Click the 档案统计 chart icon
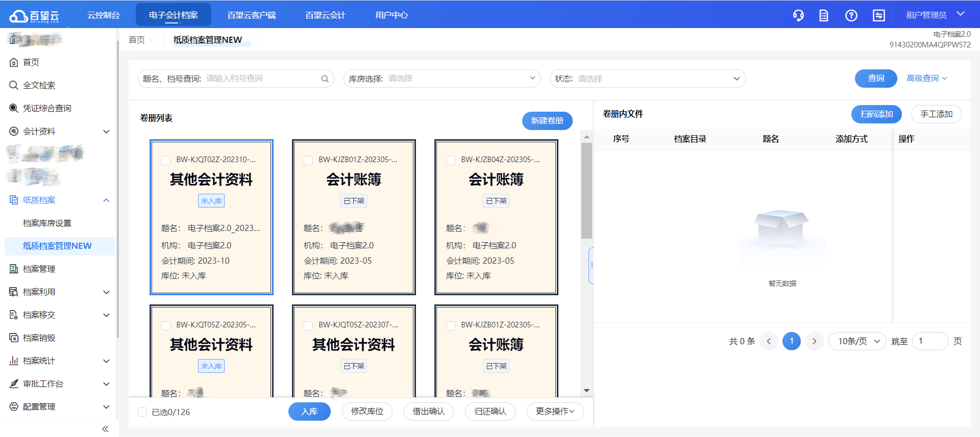 pos(14,361)
